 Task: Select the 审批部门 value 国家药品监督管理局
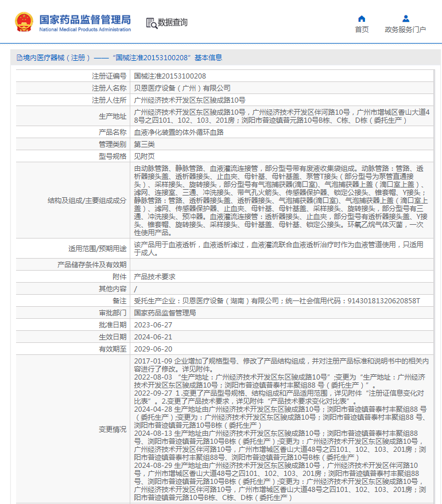click(x=165, y=313)
